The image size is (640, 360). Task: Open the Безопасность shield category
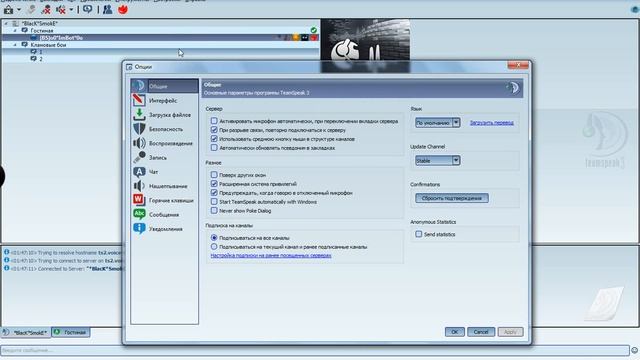point(164,129)
